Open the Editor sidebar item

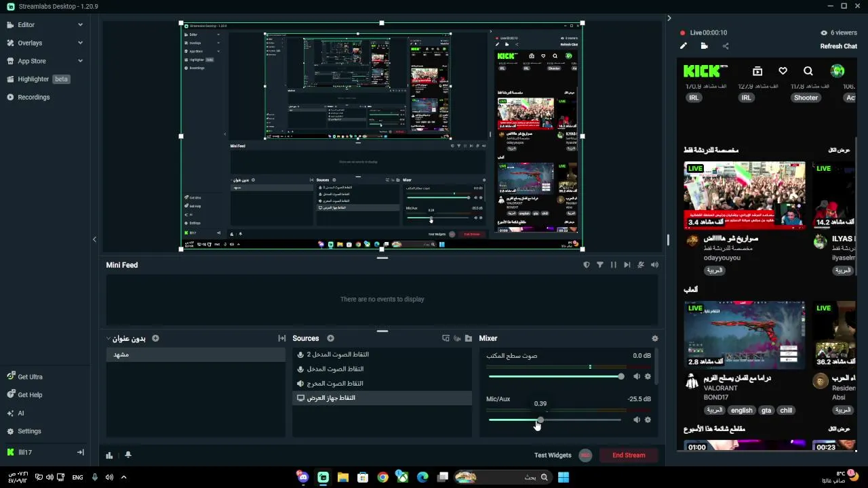[x=26, y=24]
